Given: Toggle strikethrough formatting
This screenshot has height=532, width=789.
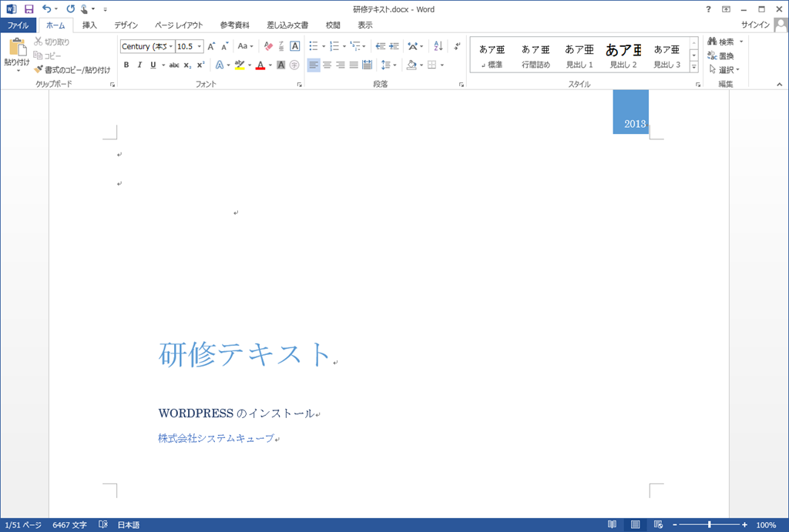Looking at the screenshot, I should coord(174,65).
